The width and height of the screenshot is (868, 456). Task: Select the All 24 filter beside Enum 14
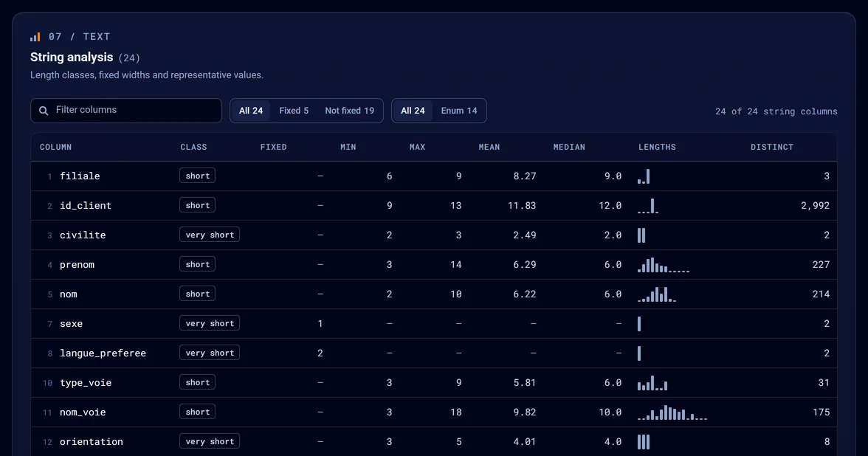(413, 111)
